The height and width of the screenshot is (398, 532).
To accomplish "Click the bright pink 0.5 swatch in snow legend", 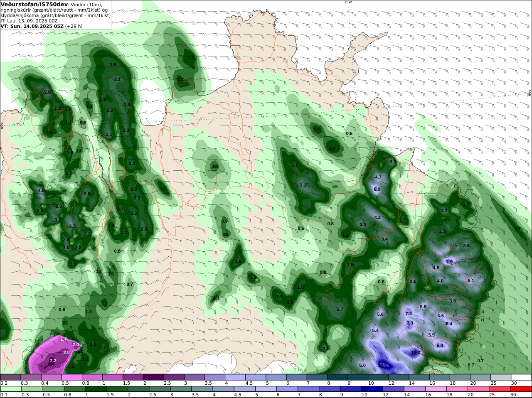I will pyautogui.click(x=71, y=377).
